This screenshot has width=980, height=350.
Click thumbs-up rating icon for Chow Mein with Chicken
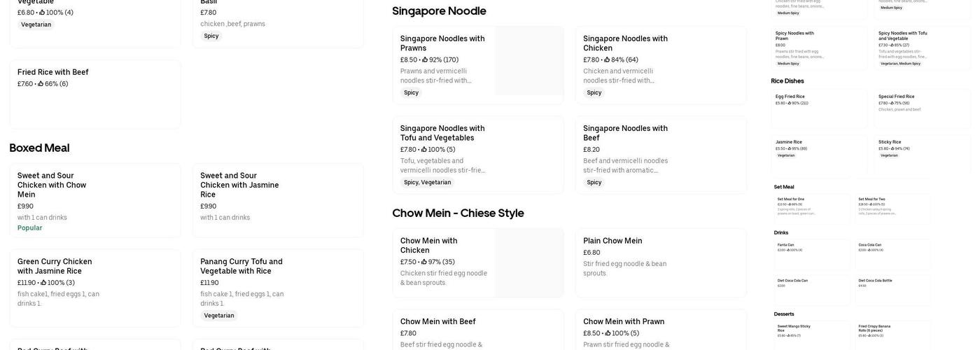pyautogui.click(x=424, y=262)
